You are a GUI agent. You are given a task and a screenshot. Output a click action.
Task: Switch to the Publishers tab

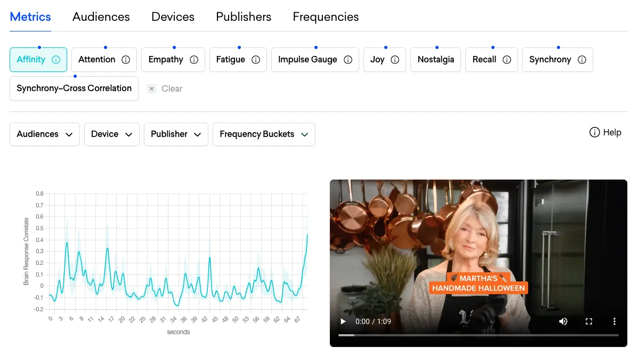[x=244, y=17]
